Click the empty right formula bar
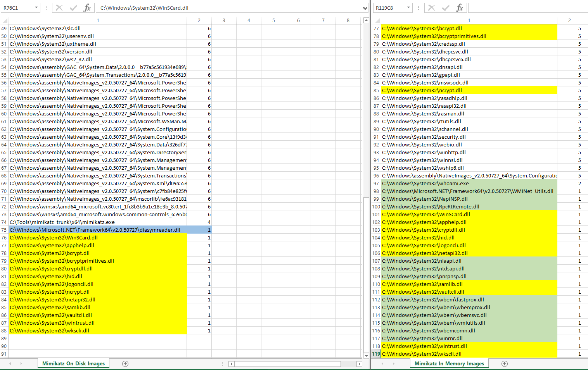Viewport: 588px width, 370px height. pyautogui.click(x=528, y=8)
